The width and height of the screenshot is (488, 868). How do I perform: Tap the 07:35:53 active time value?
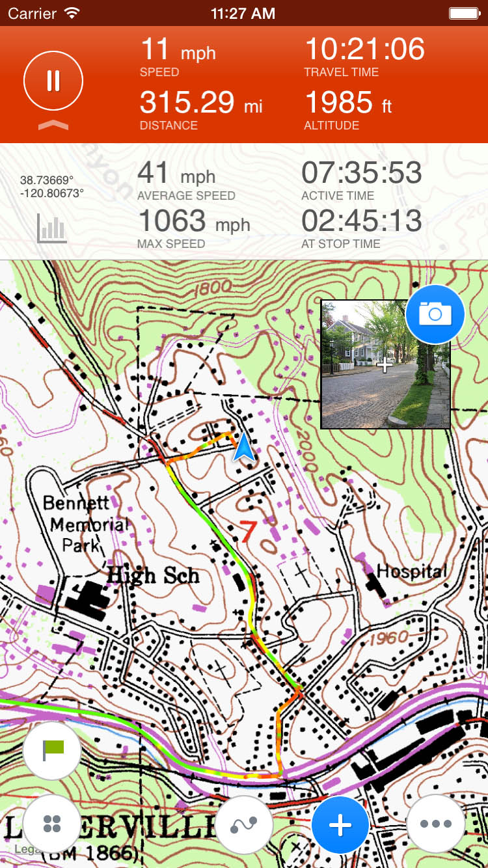tap(362, 173)
